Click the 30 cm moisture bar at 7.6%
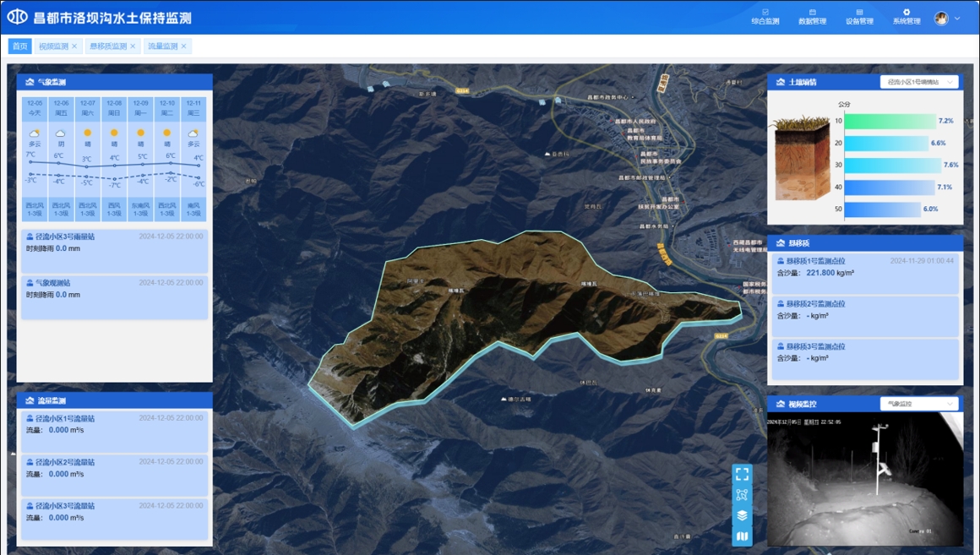The height and width of the screenshot is (555, 980). pos(892,165)
